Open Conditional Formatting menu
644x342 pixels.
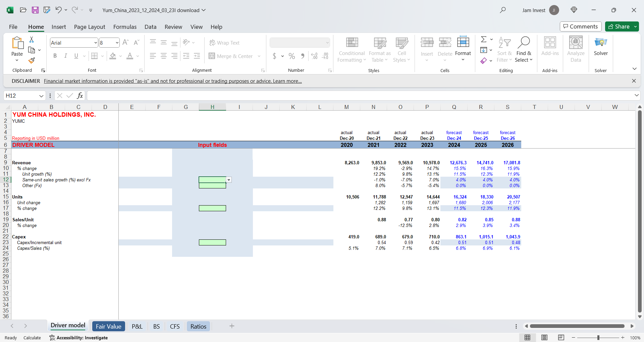click(x=352, y=50)
